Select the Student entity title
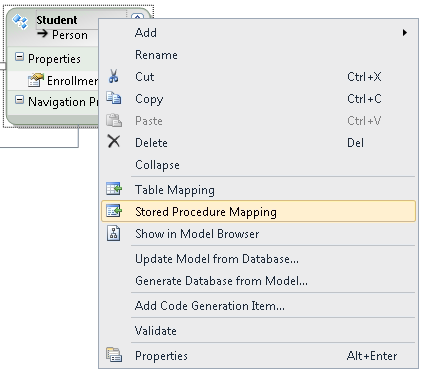This screenshot has height=376, width=428. point(57,20)
